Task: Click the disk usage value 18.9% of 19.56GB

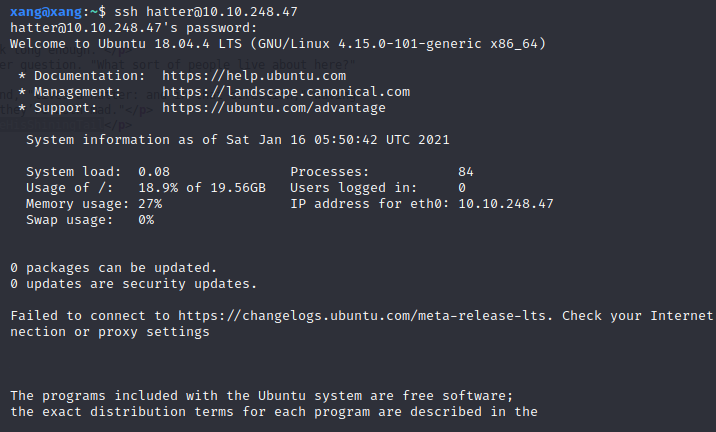Action: pos(202,188)
